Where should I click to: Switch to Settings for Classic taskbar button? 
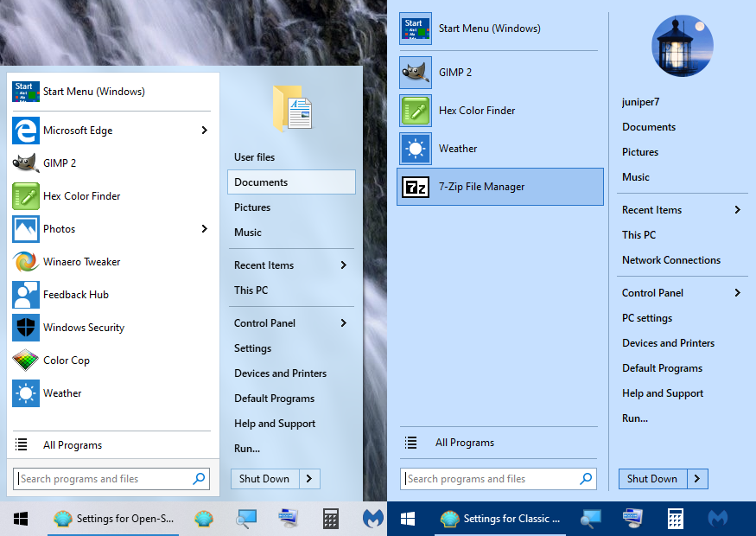click(500, 519)
